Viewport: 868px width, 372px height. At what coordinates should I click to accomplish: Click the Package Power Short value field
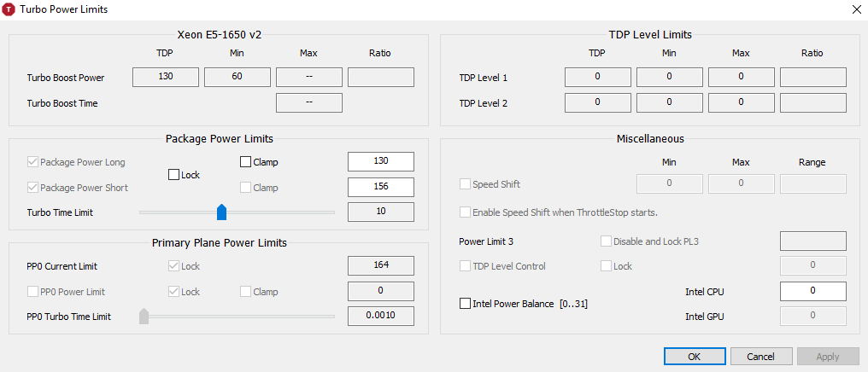(380, 187)
